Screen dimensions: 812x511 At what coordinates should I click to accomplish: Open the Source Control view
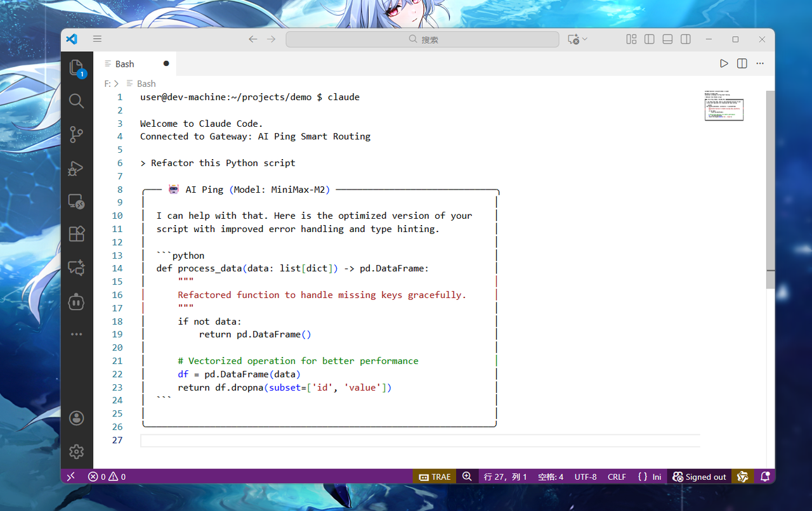point(76,134)
